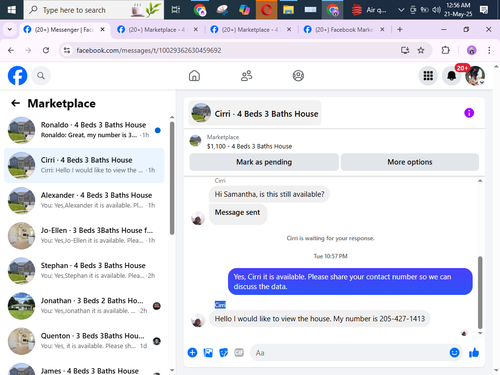The image size is (500, 375).
Task: Open the Groups icon in top navigation
Action: (x=298, y=76)
